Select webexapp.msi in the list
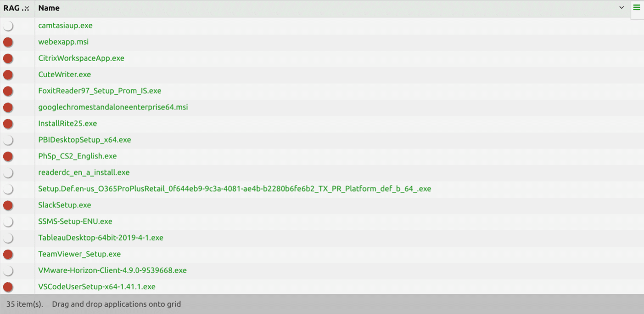This screenshot has width=644, height=314. pos(63,42)
